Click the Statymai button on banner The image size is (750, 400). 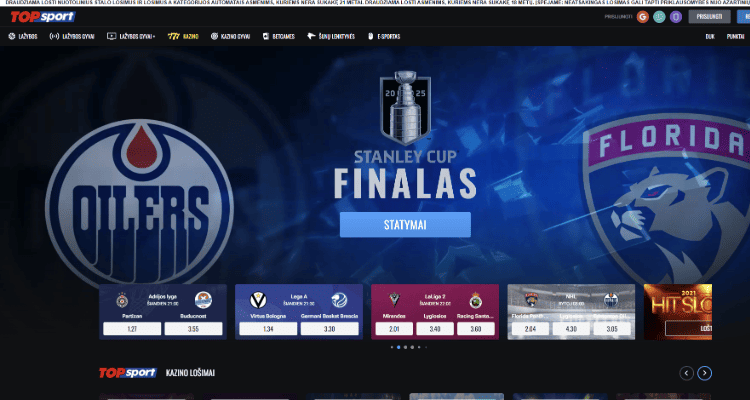click(x=405, y=225)
